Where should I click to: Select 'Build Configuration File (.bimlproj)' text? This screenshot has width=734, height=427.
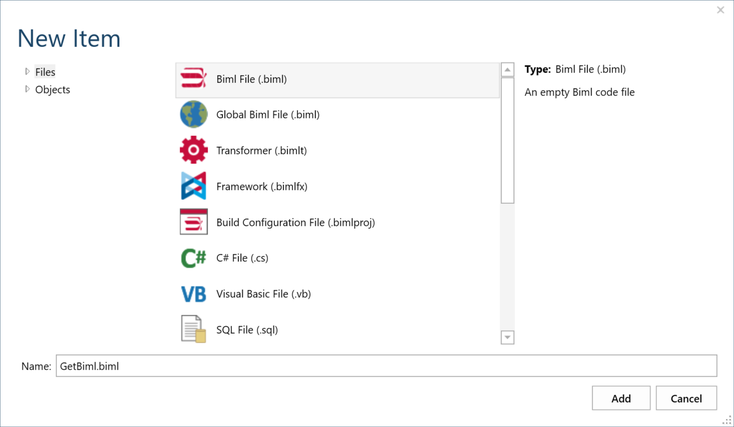click(295, 223)
